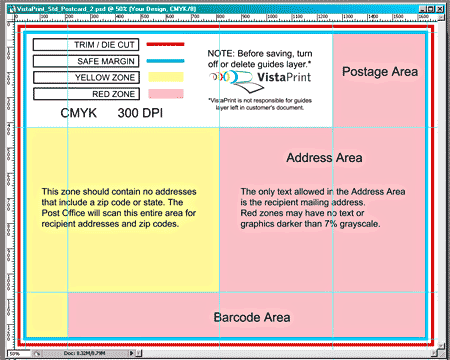Open the status bar arrow menu

131,353
